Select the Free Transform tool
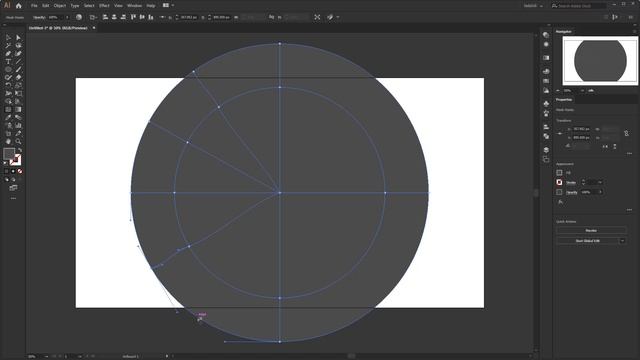The image size is (640, 360). (x=18, y=93)
